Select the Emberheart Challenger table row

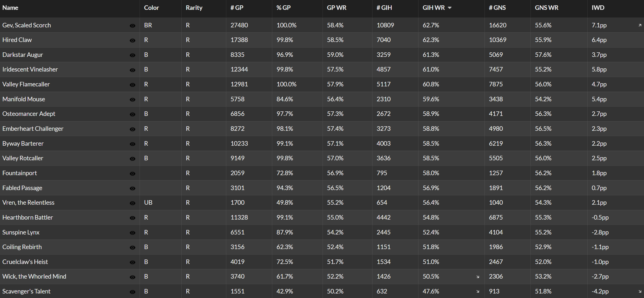coord(322,129)
